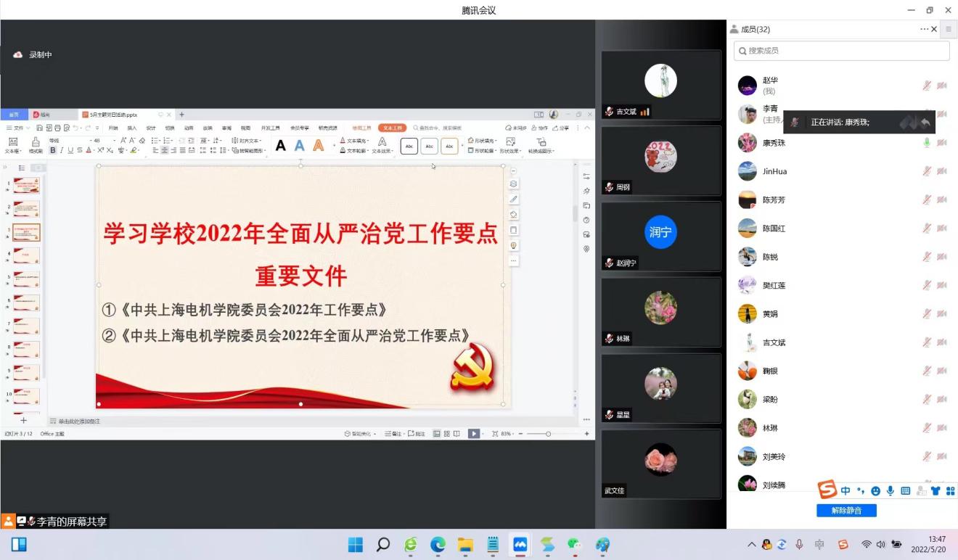
Task: Open the 文件 menu dropdown
Action: pos(18,128)
